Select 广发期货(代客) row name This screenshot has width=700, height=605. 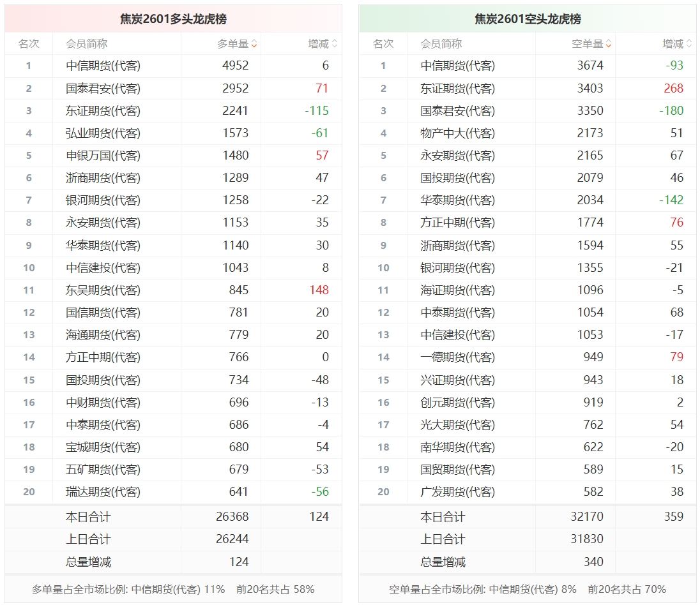click(457, 491)
